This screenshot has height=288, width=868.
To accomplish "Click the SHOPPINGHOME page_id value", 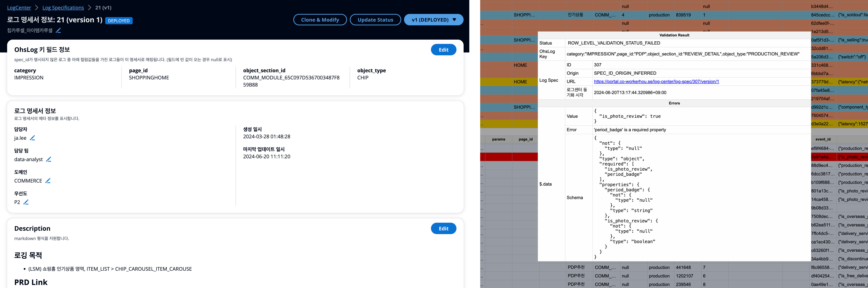I will tap(149, 78).
